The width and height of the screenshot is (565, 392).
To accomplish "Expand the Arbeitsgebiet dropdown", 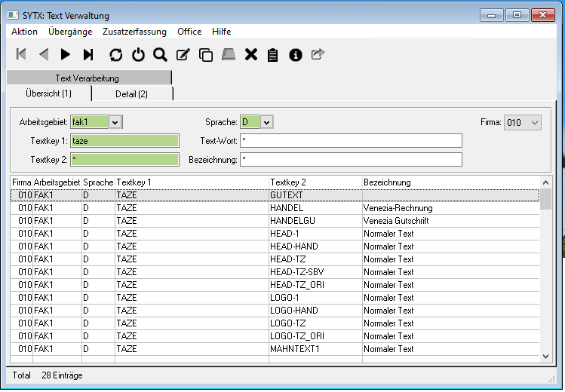I will click(x=115, y=122).
